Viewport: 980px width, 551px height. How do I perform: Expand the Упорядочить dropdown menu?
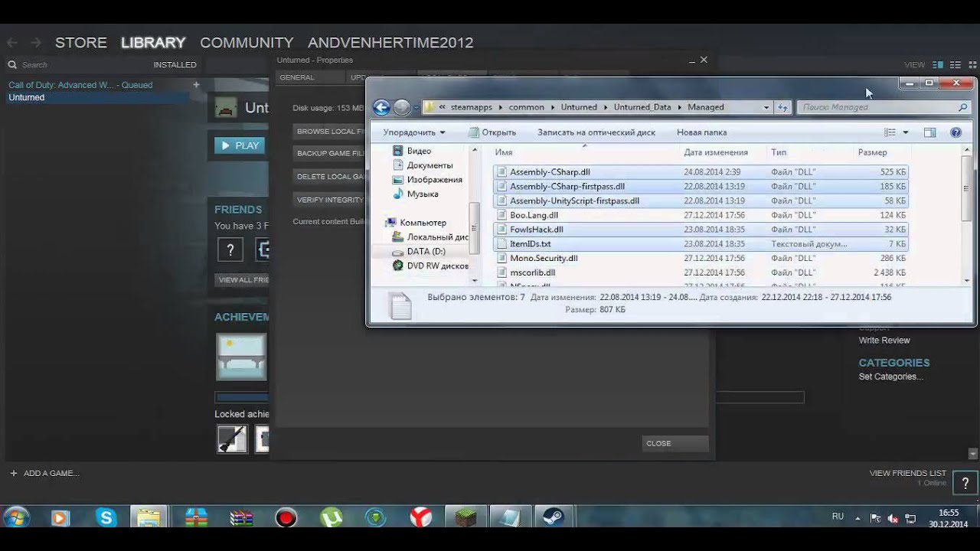point(414,132)
